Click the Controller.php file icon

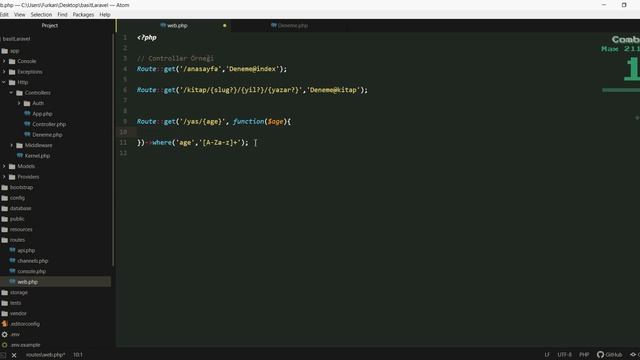click(27, 124)
